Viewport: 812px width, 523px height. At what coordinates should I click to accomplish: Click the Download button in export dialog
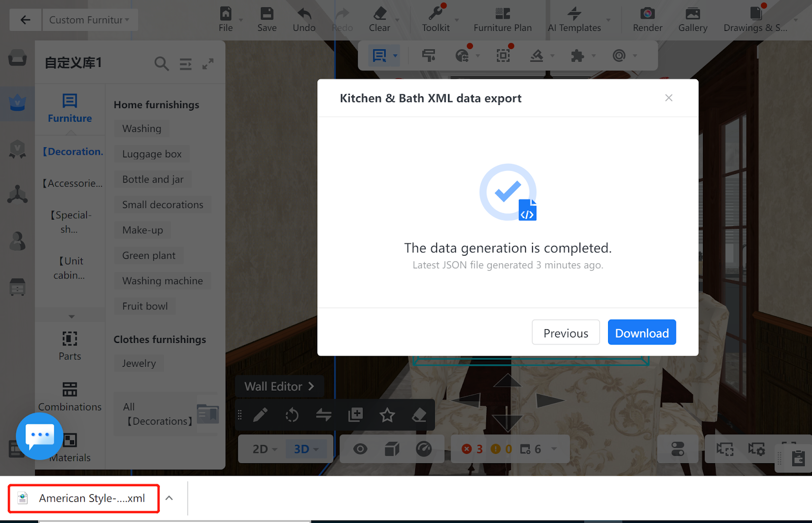[641, 333]
